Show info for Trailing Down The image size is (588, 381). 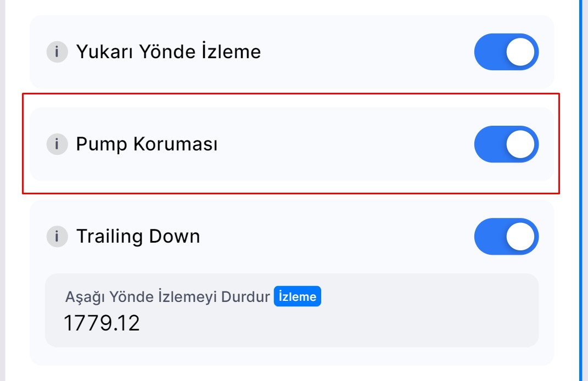tap(57, 237)
